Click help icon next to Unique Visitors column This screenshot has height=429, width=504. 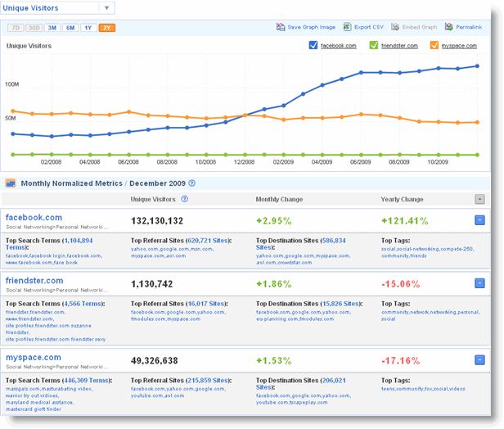click(185, 199)
